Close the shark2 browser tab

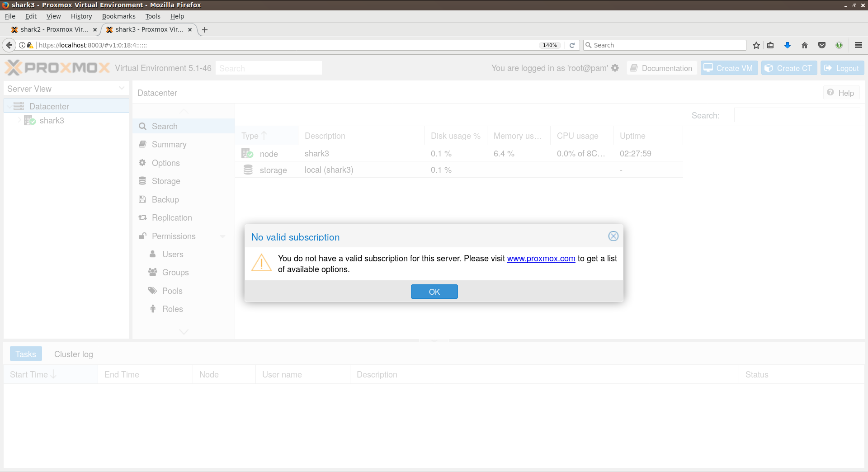(95, 30)
